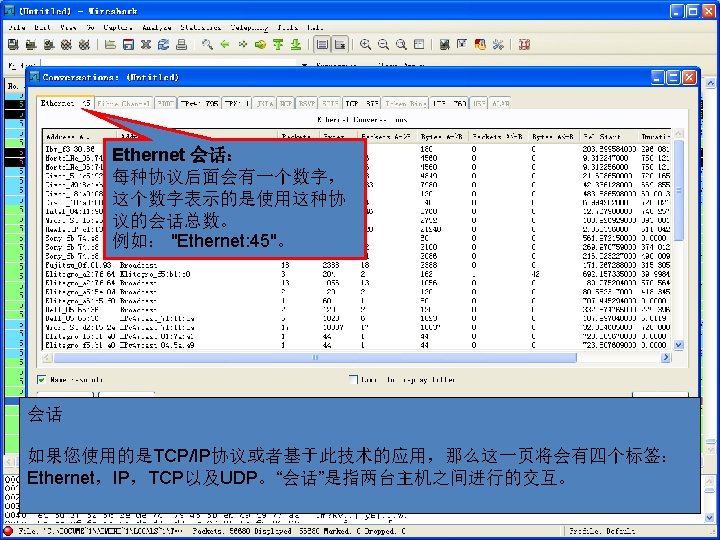Click the Start capture toolbar icon
Viewport: 720px width, 540px height.
pos(49,45)
